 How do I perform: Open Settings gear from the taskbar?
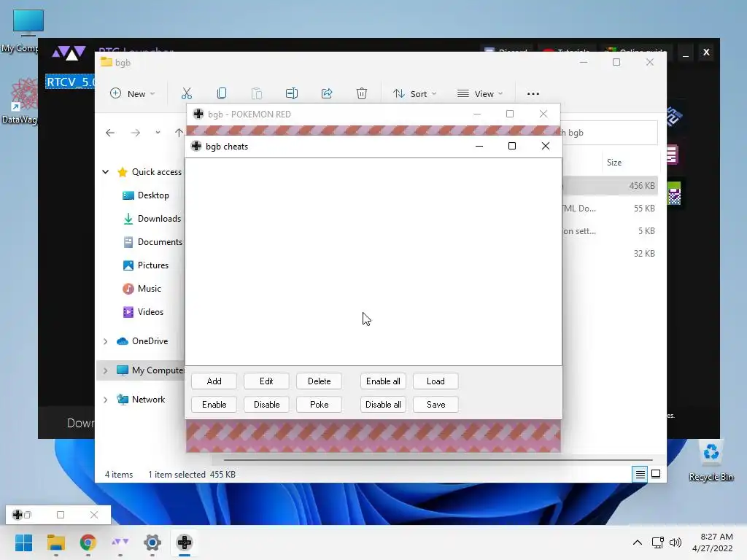click(x=152, y=542)
